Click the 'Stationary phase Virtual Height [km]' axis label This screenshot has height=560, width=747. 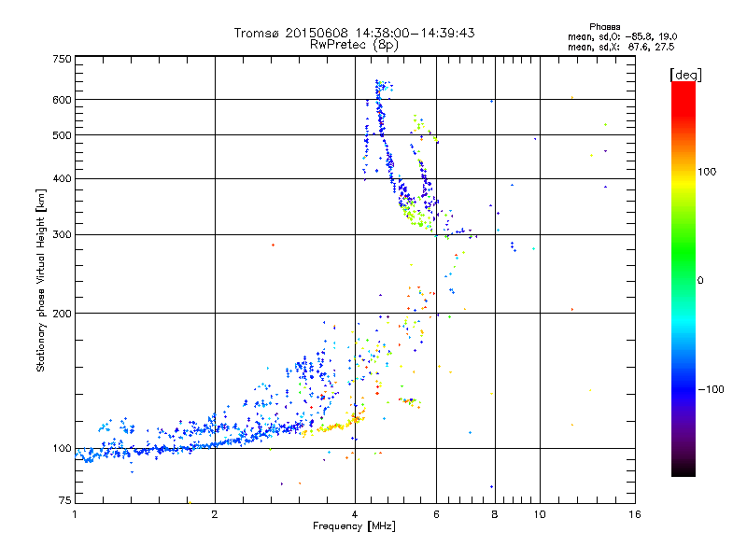click(41, 280)
